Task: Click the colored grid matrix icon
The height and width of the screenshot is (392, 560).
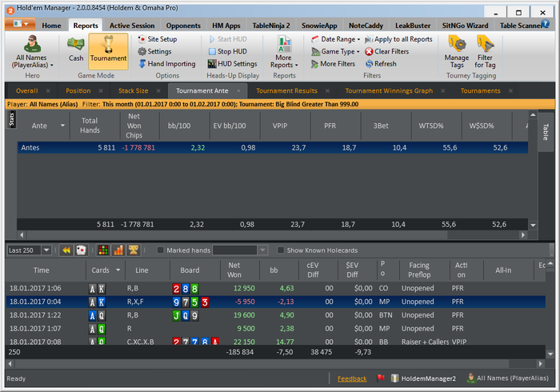Action: point(103,250)
